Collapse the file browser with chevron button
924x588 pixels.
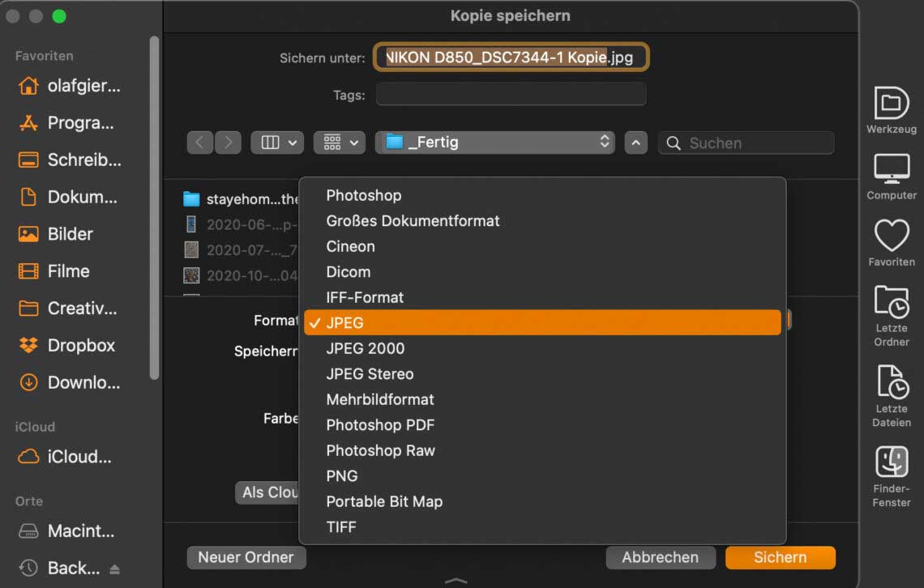click(635, 143)
